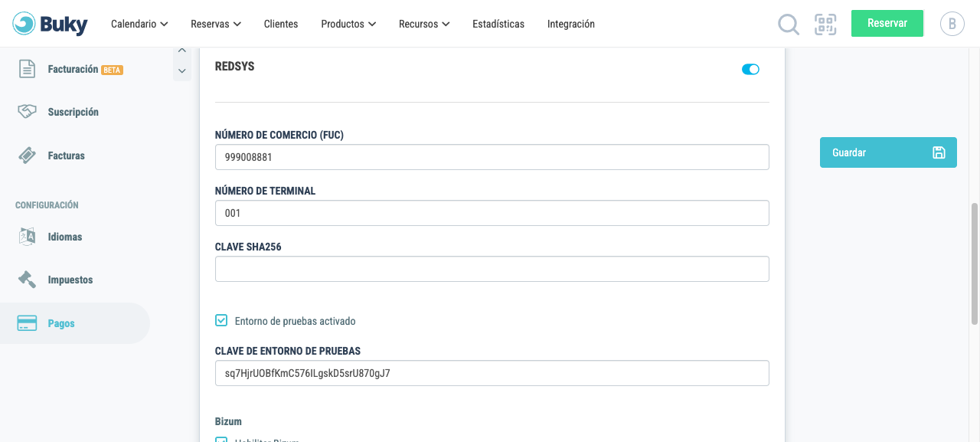Screen dimensions: 980x442
Task: Open the user avatar B menu
Action: click(x=952, y=24)
